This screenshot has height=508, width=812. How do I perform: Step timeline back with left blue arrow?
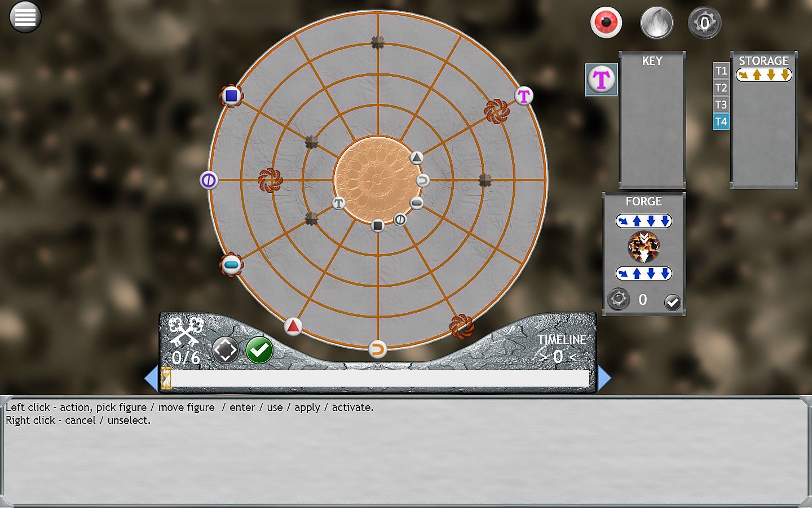[151, 378]
